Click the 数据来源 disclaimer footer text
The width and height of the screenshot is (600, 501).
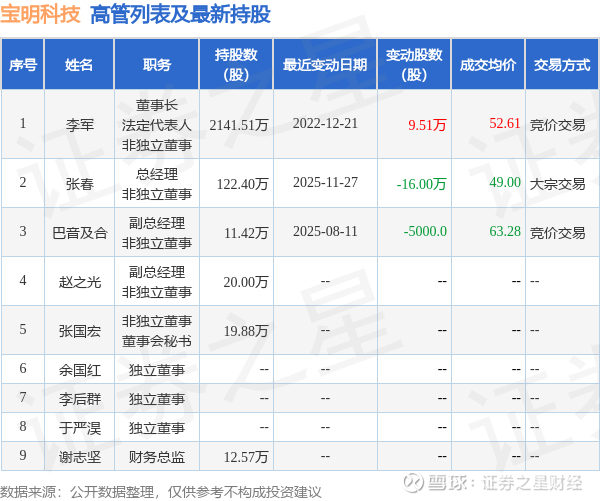point(161,492)
